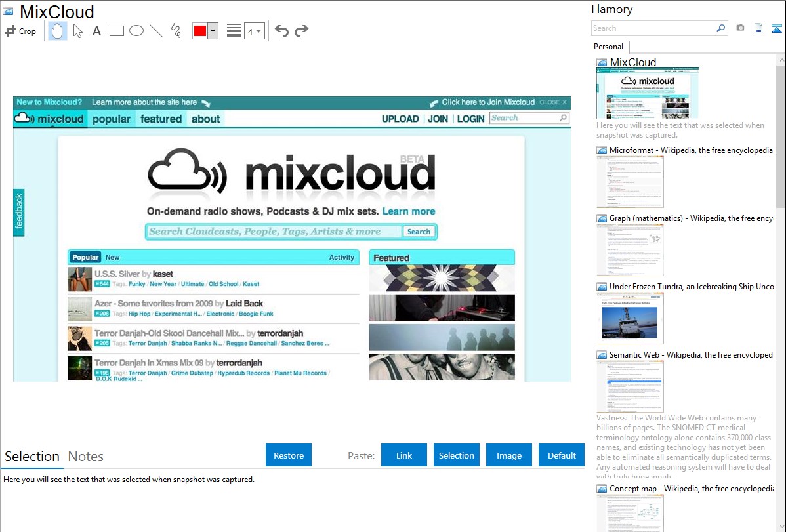Click the red color swatch
Image resolution: width=786 pixels, height=532 pixels.
click(x=200, y=31)
